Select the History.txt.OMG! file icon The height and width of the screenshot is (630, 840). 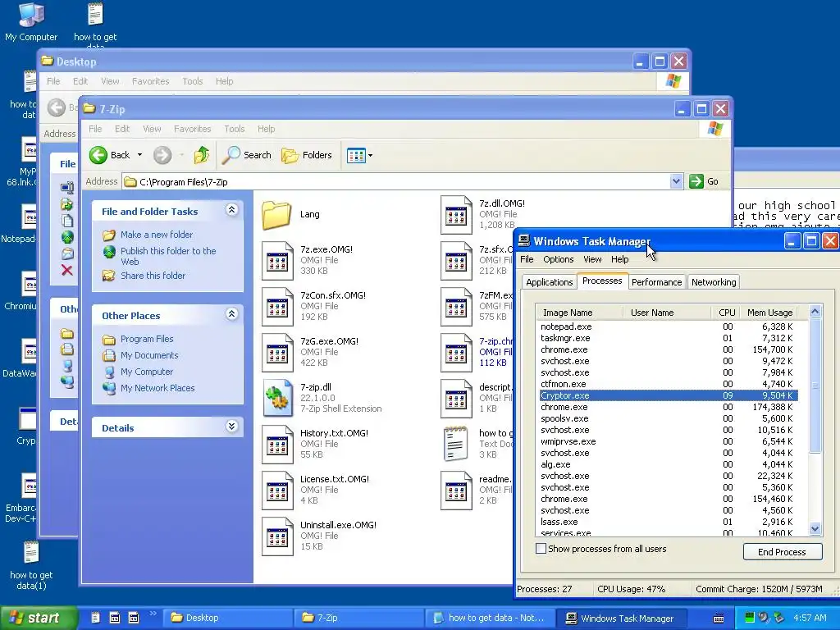pyautogui.click(x=277, y=445)
